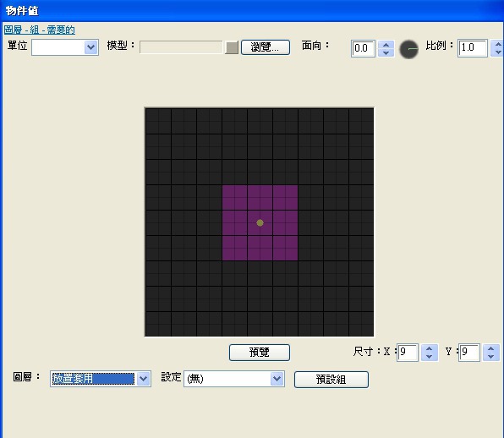Open the 設定 dropdown showing (無)
Image resolution: width=504 pixels, height=438 pixels.
(x=234, y=379)
